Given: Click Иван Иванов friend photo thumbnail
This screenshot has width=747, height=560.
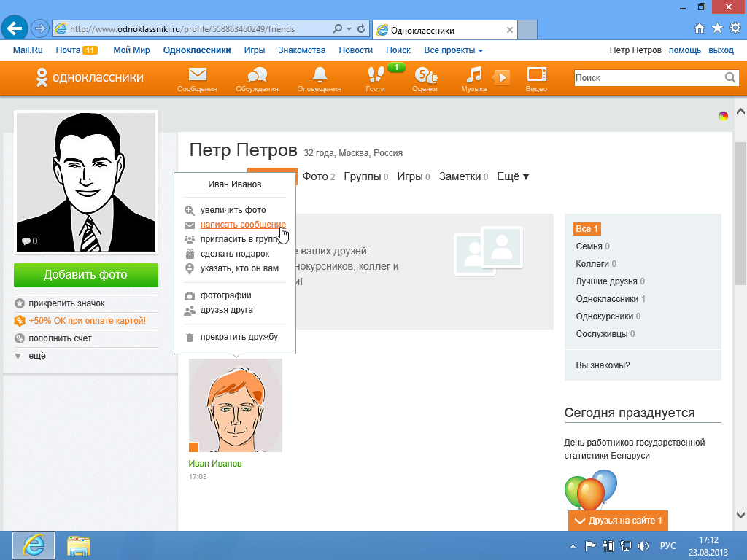Looking at the screenshot, I should [x=236, y=405].
